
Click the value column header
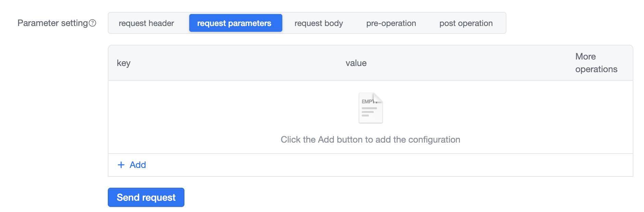[x=356, y=63]
